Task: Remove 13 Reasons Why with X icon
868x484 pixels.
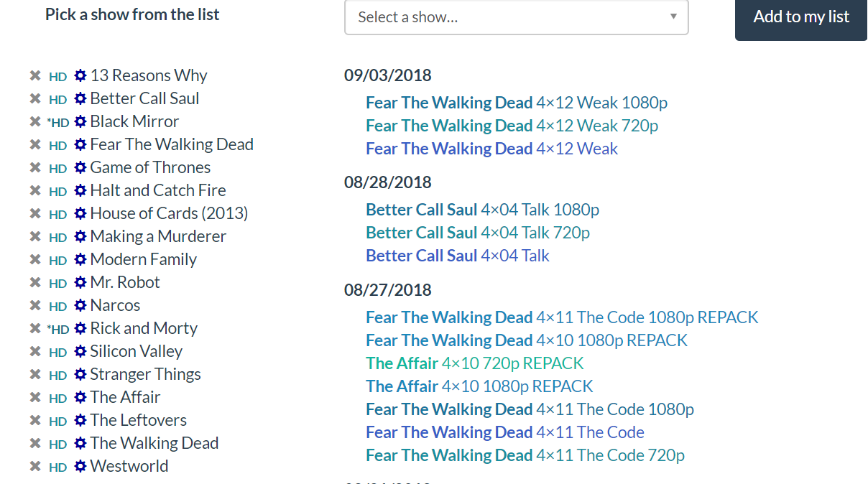Action: coord(34,76)
